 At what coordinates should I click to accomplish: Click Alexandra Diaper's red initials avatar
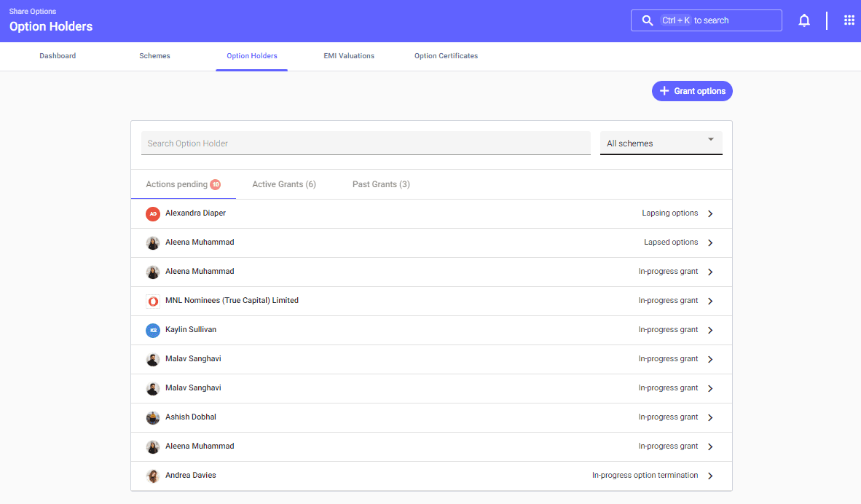tap(152, 213)
